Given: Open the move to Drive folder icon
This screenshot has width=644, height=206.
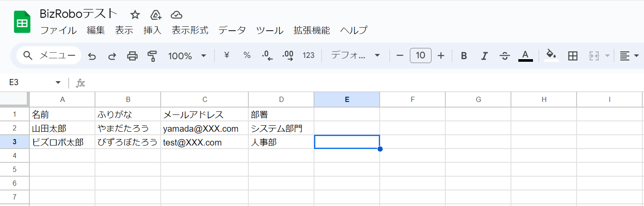Looking at the screenshot, I should (156, 15).
